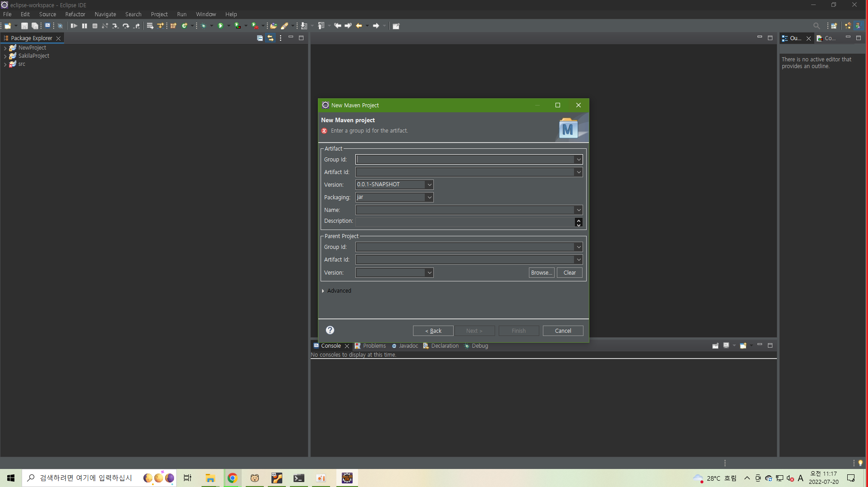868x487 pixels.
Task: Expand the Advanced section in the dialog
Action: coord(323,291)
